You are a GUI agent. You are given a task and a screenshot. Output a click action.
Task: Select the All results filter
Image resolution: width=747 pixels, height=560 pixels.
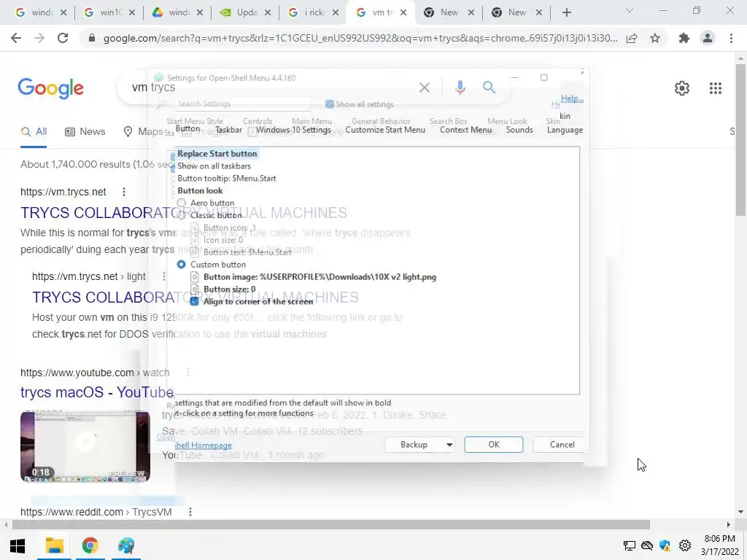point(34,131)
